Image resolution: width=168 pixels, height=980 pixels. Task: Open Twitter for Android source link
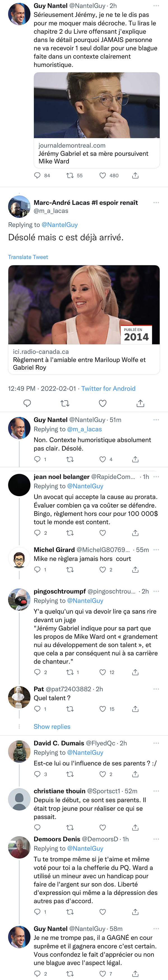coord(108,388)
